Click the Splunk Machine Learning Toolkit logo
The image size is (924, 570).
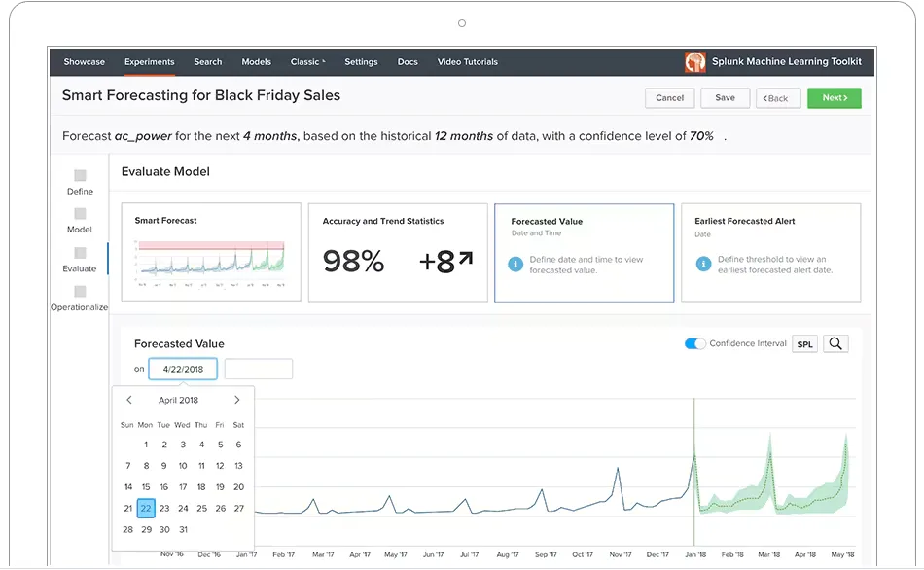pos(694,61)
